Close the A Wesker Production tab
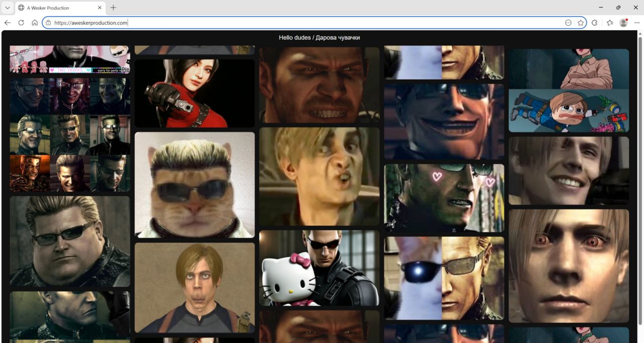The height and width of the screenshot is (343, 644). click(x=100, y=8)
